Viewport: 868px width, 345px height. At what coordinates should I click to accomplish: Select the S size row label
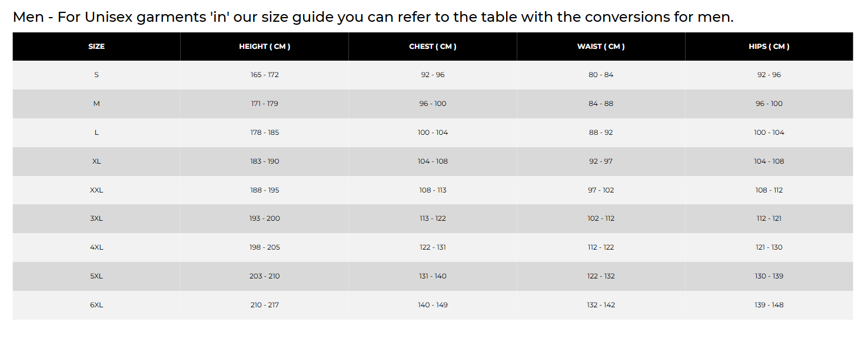(97, 75)
